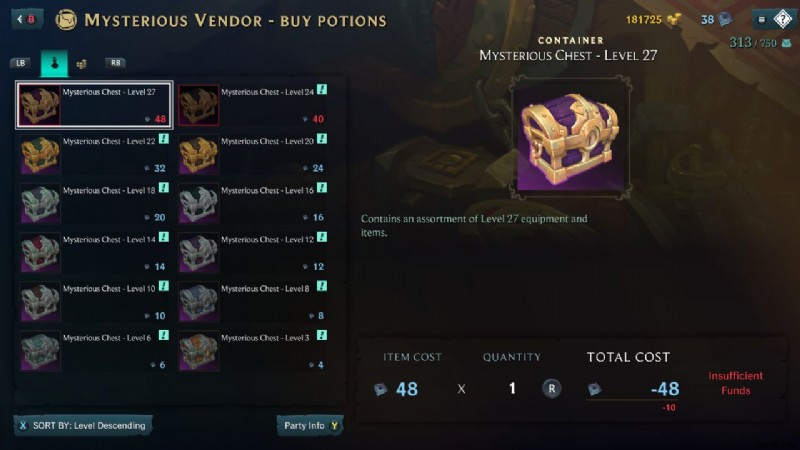The width and height of the screenshot is (800, 450).
Task: Select the potions category tab icon
Action: pos(54,63)
